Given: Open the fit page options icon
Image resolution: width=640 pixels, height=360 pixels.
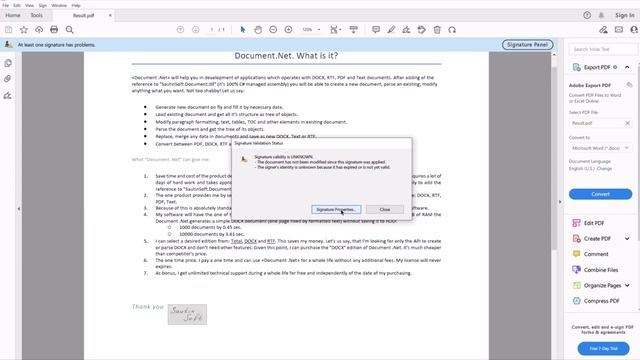Looking at the screenshot, I should [x=336, y=30].
